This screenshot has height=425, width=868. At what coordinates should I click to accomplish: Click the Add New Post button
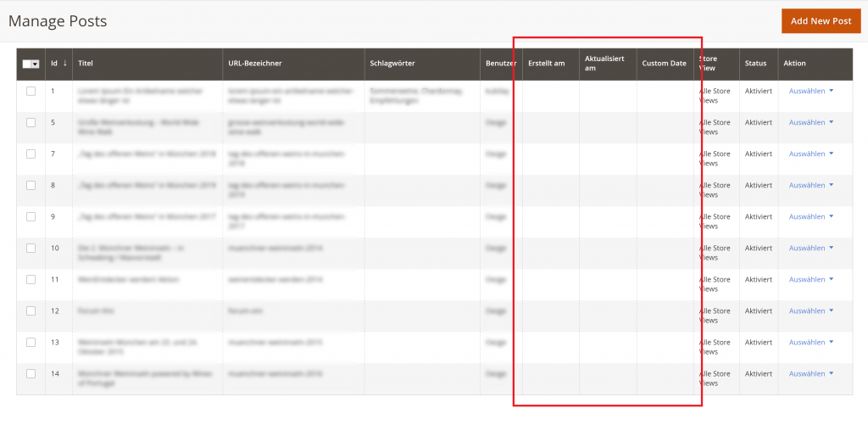pyautogui.click(x=821, y=21)
